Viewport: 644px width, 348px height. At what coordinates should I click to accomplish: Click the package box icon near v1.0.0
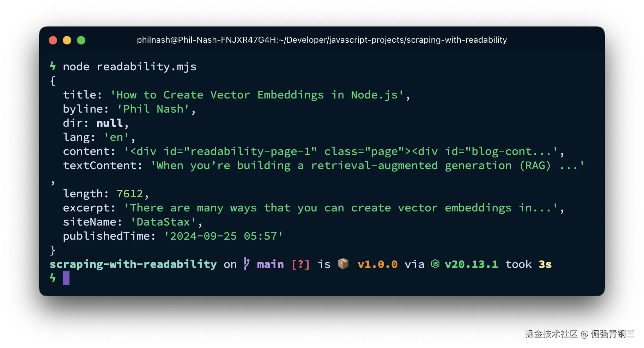point(342,263)
